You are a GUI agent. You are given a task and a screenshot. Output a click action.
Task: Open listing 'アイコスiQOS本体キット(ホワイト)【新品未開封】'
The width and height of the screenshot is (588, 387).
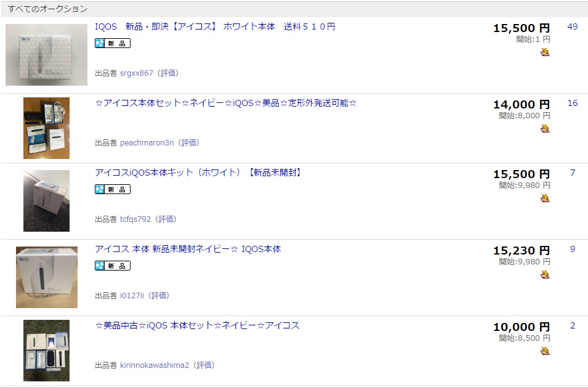(x=198, y=173)
